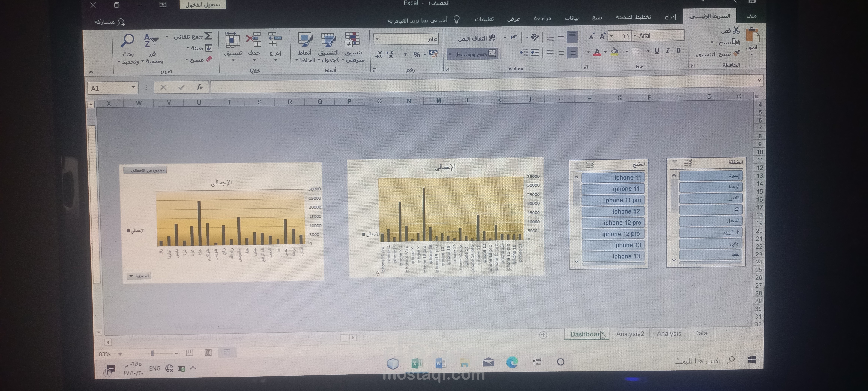This screenshot has height=391, width=868.
Task: Click the red font color swatch
Action: click(x=597, y=52)
